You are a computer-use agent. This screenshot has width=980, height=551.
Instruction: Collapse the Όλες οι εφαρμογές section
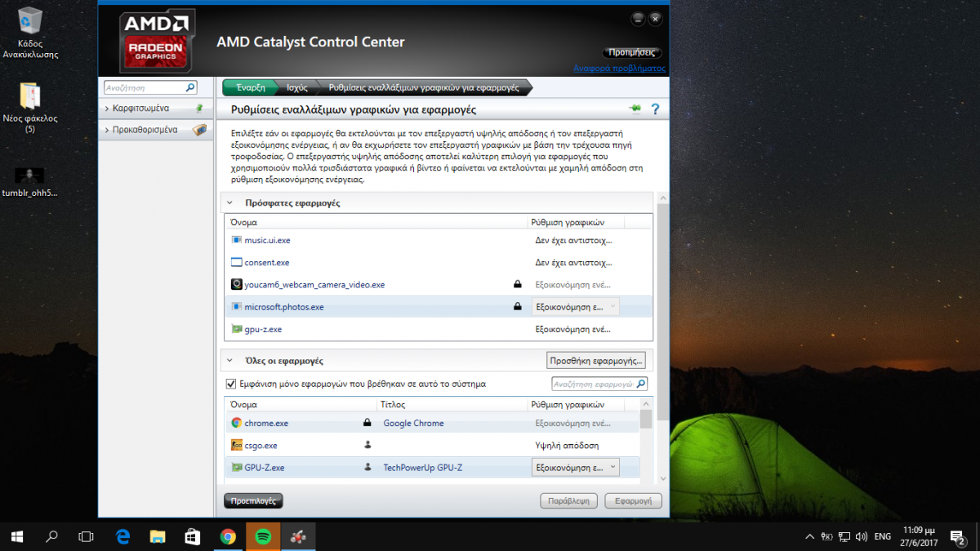pyautogui.click(x=229, y=360)
